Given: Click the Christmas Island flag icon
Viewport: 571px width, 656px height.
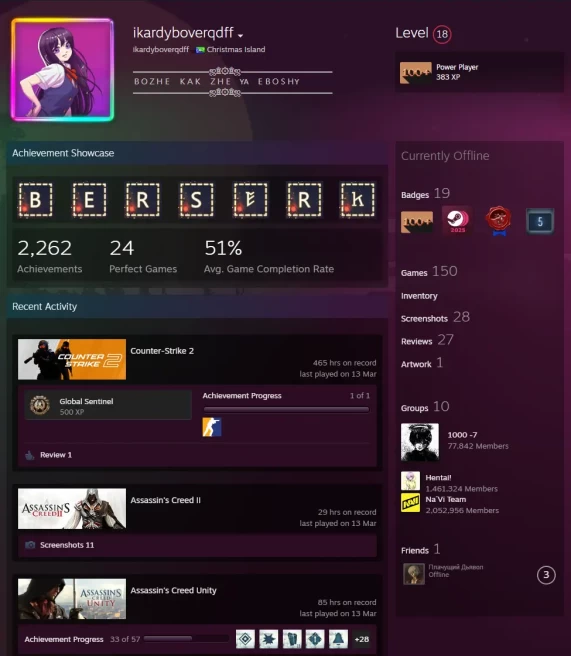Looking at the screenshot, I should click(200, 49).
